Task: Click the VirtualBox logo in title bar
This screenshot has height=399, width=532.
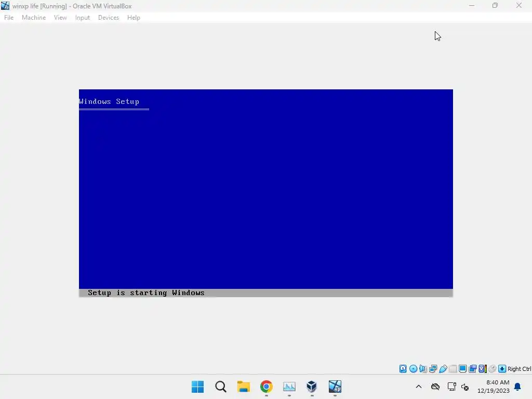Action: 5,6
